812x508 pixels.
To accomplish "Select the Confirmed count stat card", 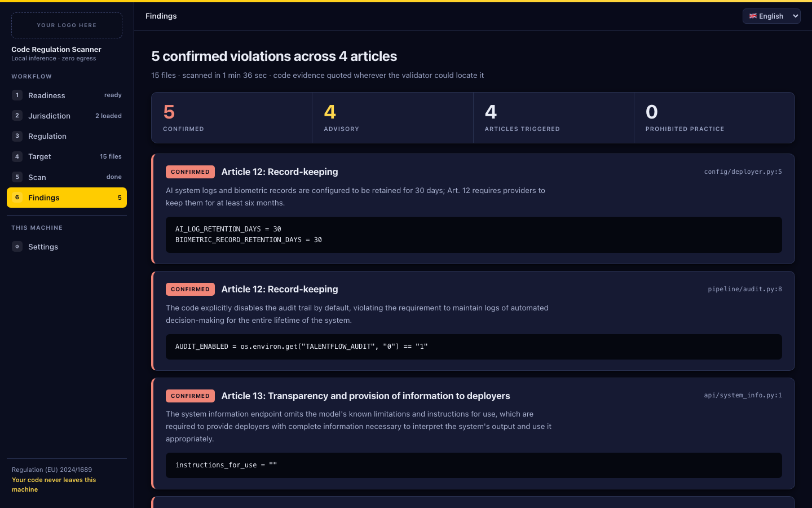I will coord(232,118).
